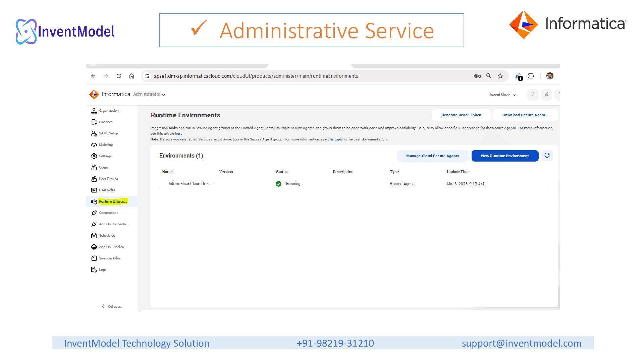
Task: Go back with the browser back arrow
Action: [x=93, y=76]
